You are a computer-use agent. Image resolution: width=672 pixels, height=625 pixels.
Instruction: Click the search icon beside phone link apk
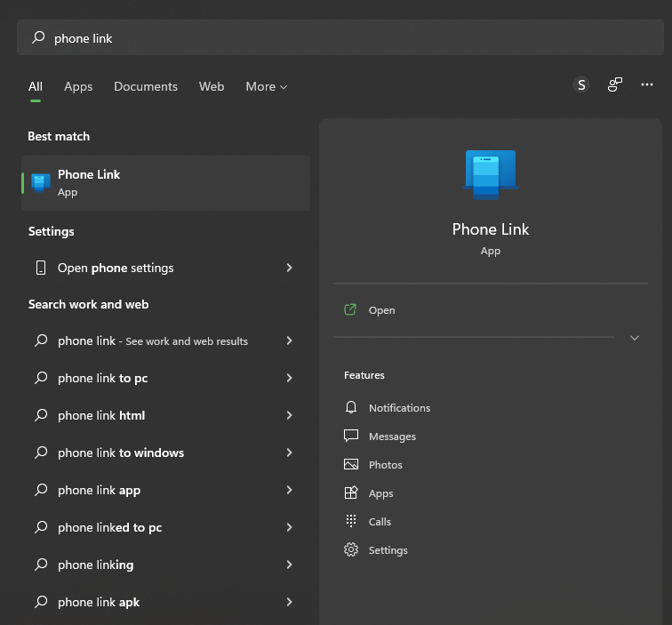click(x=41, y=601)
